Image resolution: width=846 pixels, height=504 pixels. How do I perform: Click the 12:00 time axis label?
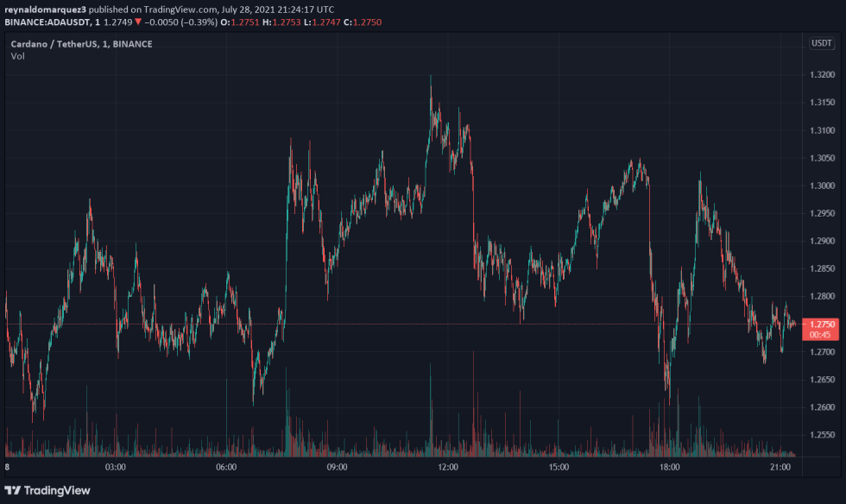[x=448, y=467]
